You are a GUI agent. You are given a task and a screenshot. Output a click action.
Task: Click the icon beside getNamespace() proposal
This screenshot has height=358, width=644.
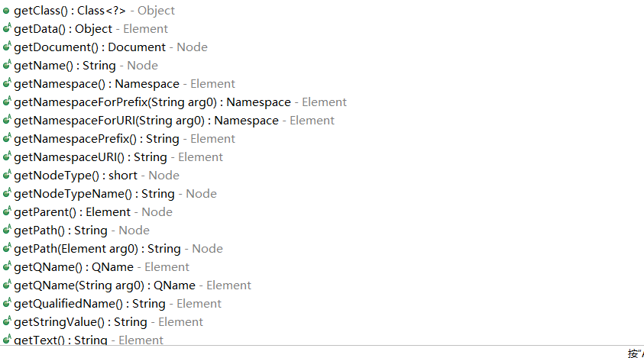pos(7,83)
